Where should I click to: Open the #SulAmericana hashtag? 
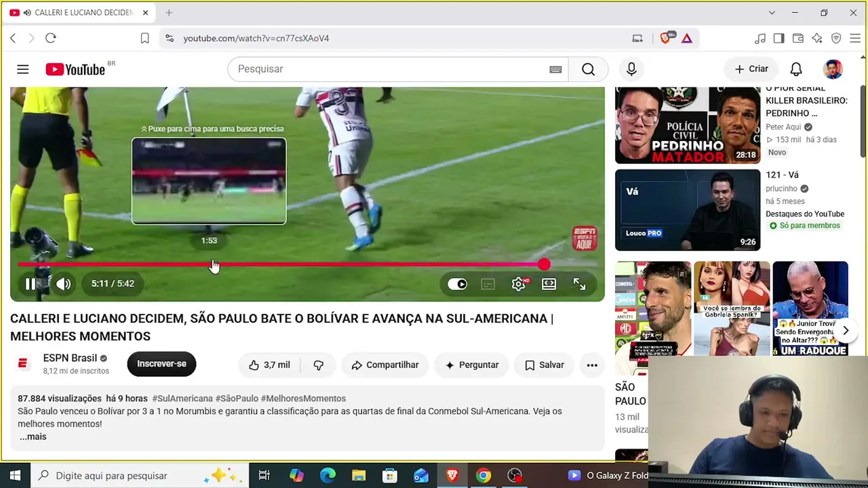(182, 399)
